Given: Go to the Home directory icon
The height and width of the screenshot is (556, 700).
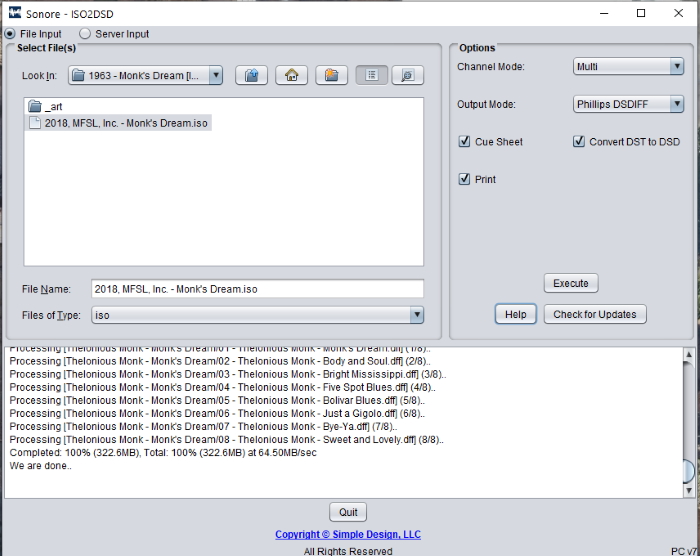Looking at the screenshot, I should 291,75.
